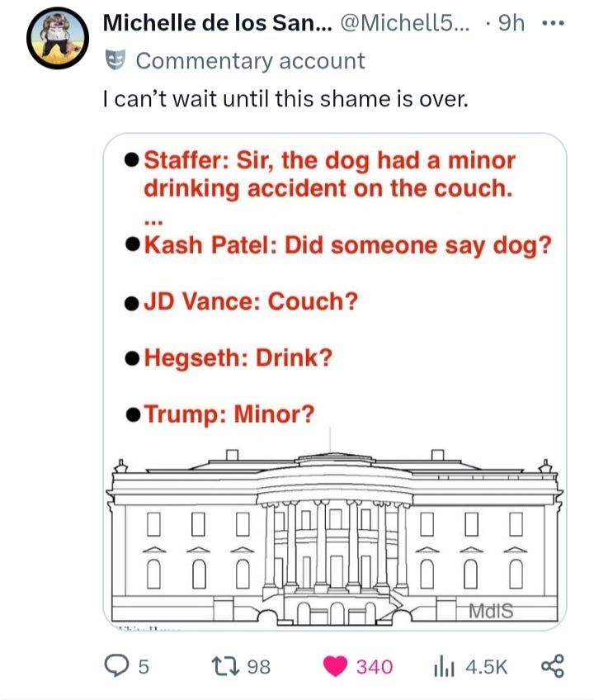Image resolution: width=594 pixels, height=700 pixels.
Task: Open the White House meme image
Action: [335, 381]
